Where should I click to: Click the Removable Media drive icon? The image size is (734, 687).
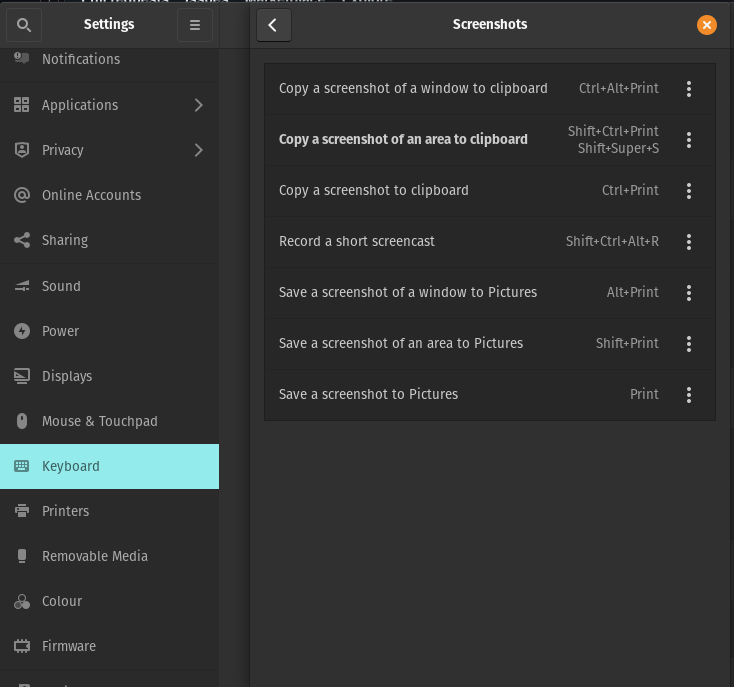[22, 555]
